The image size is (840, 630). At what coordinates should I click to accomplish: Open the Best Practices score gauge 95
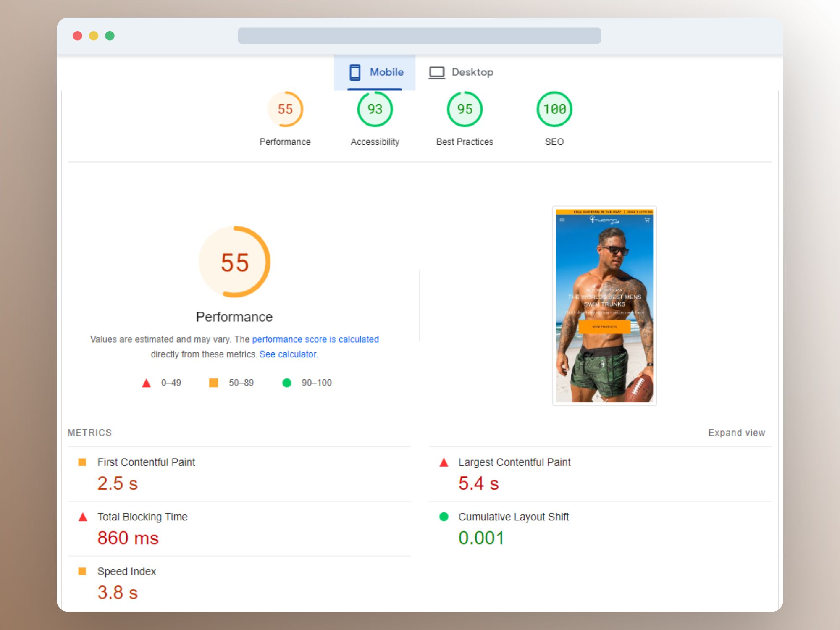(465, 109)
